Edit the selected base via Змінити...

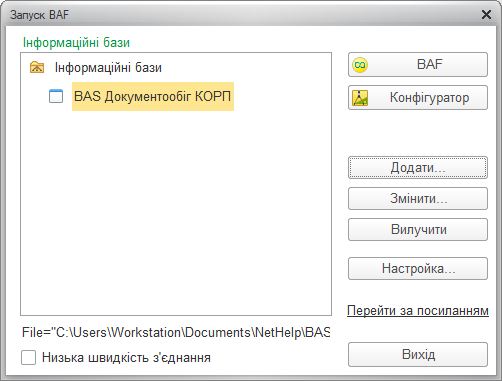418,199
